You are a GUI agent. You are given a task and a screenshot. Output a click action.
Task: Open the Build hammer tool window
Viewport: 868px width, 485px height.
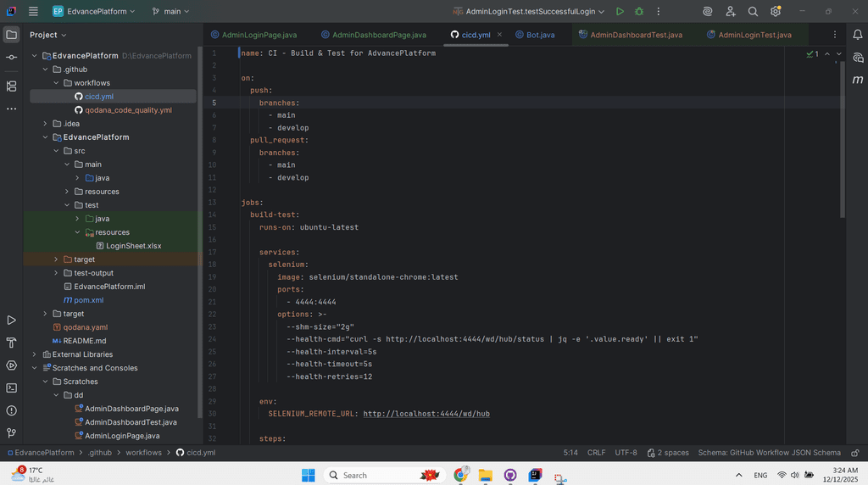[x=11, y=343]
